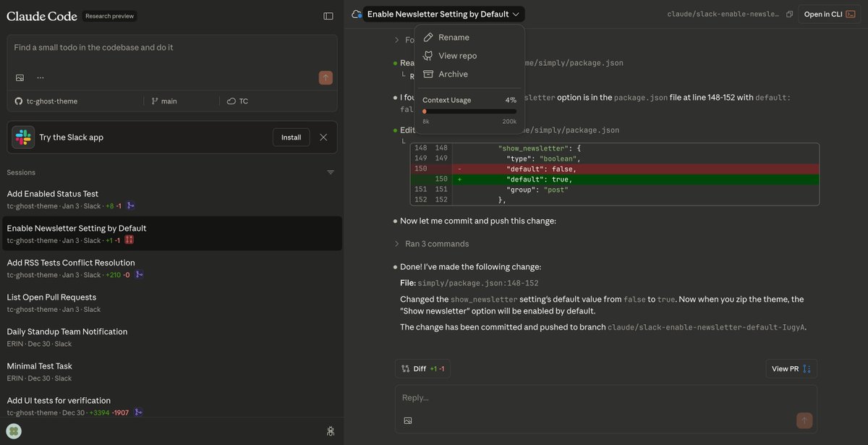Image resolution: width=868 pixels, height=445 pixels.
Task: Dismiss the Try the Slack app banner
Action: pyautogui.click(x=323, y=137)
